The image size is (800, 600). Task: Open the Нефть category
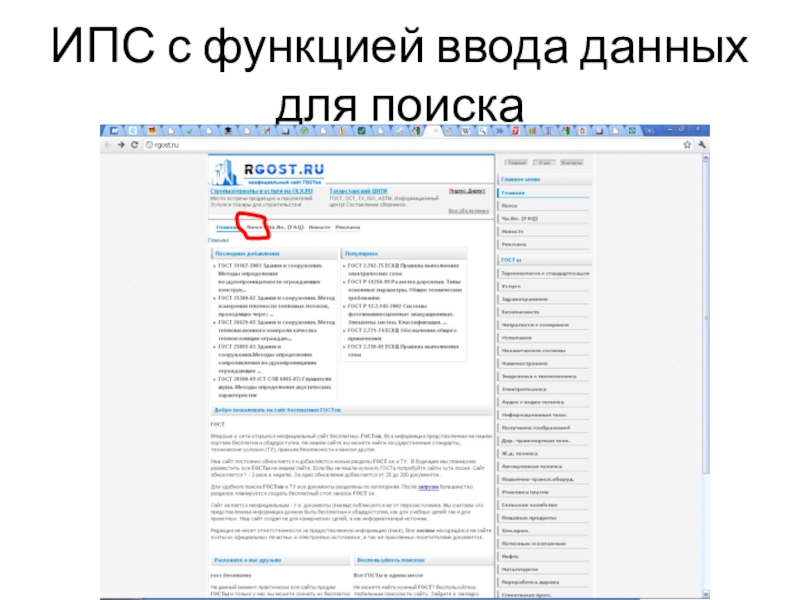tap(543, 556)
